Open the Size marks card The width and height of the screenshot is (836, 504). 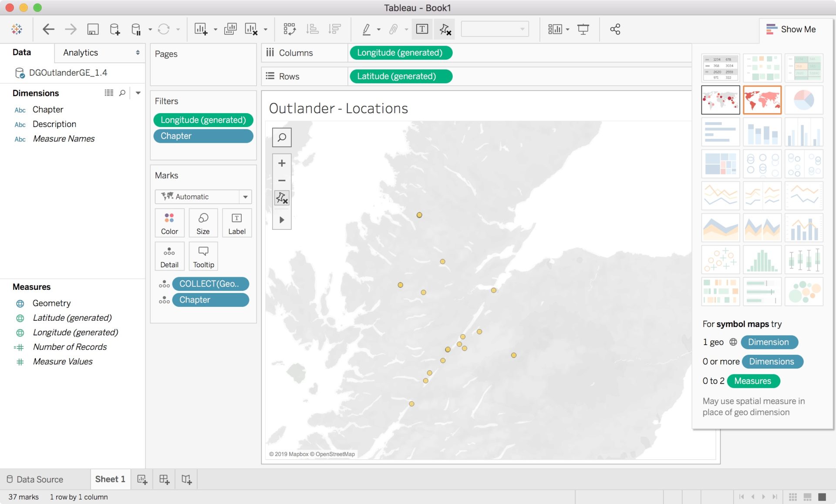(x=203, y=223)
